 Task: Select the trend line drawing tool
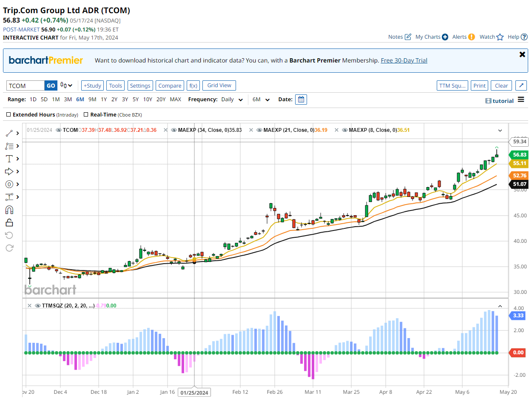(9, 133)
